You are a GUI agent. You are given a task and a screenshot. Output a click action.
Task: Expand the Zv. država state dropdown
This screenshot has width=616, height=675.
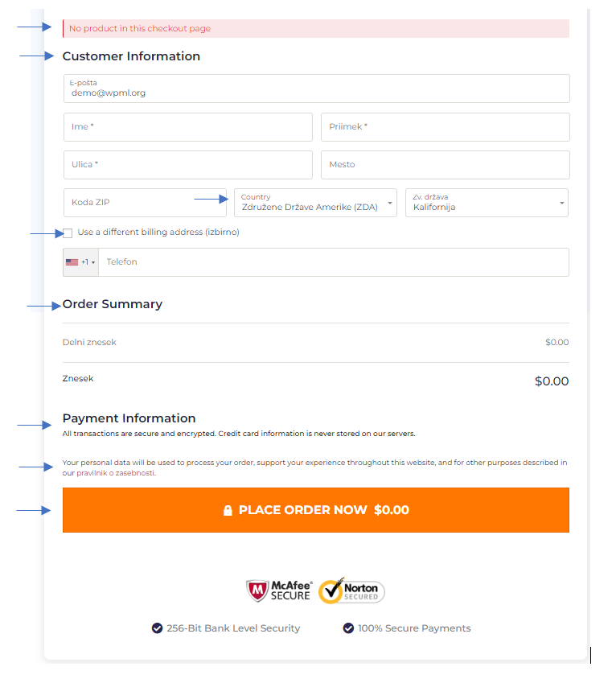[487, 203]
